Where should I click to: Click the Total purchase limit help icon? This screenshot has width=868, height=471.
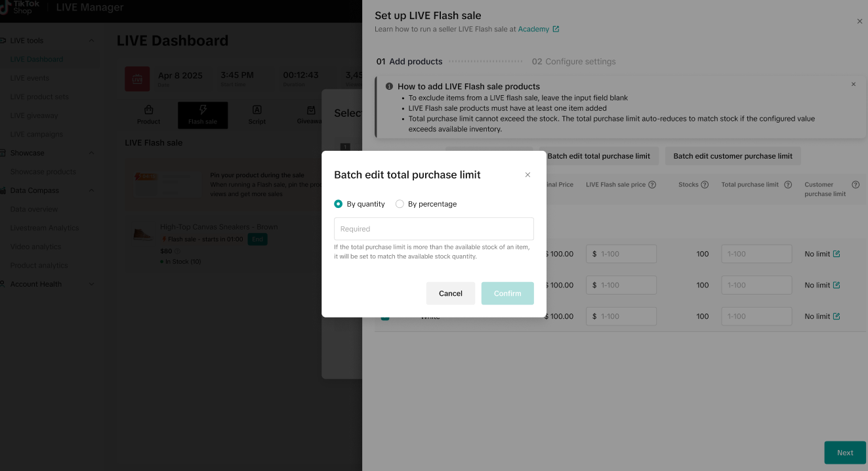tap(788, 185)
